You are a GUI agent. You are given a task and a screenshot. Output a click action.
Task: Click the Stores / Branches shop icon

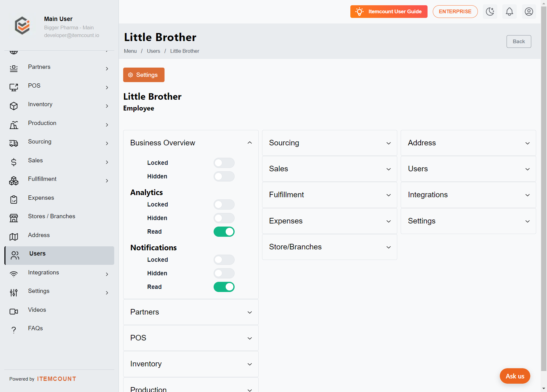click(x=14, y=218)
